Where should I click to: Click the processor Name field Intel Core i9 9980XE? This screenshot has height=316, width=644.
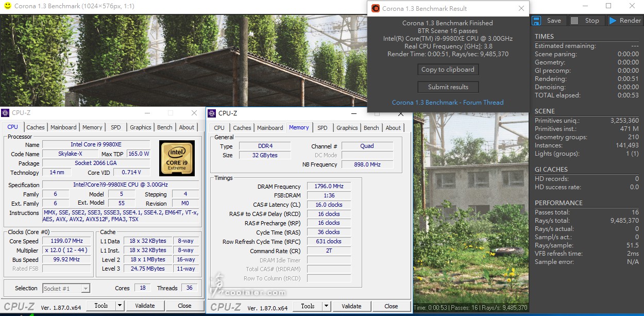point(96,144)
